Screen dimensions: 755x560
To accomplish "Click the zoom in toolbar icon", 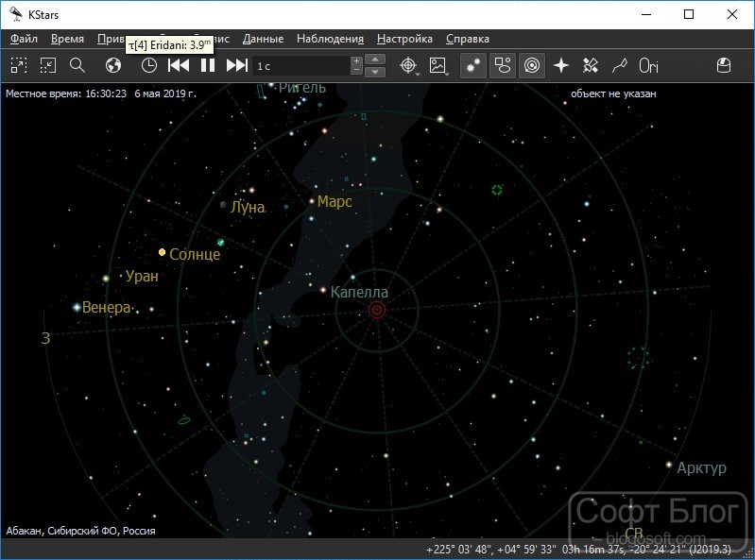I will pyautogui.click(x=19, y=65).
